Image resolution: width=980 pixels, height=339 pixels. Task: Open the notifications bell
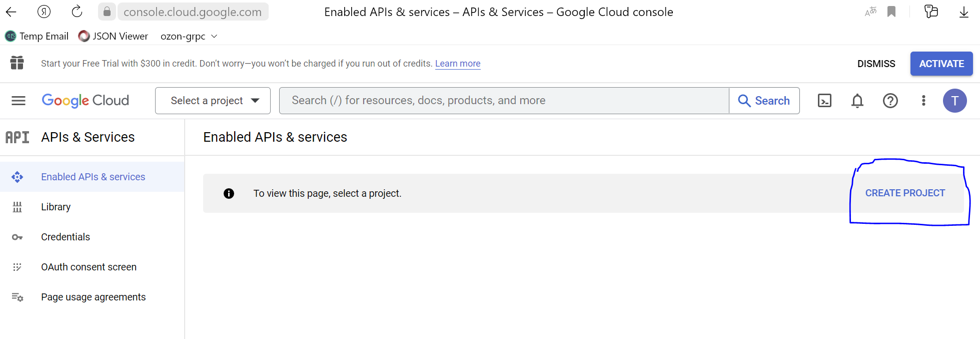click(857, 101)
